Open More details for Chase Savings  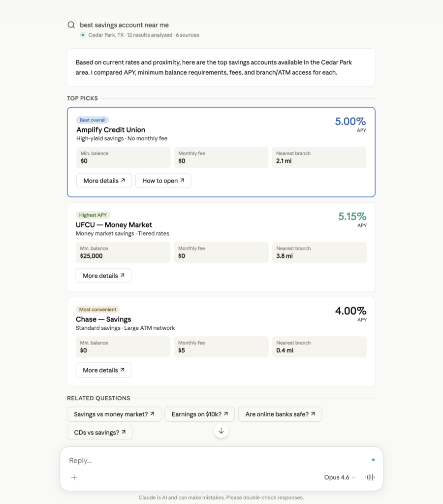(103, 370)
